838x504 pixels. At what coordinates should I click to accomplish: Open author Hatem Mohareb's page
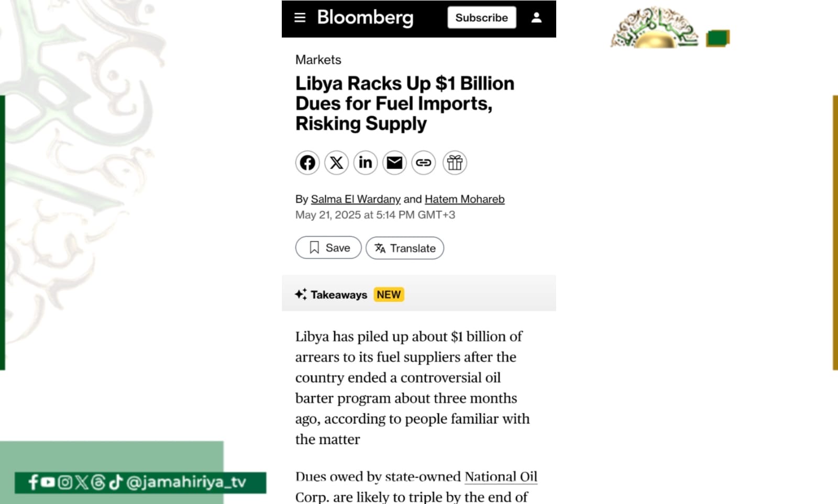(465, 199)
